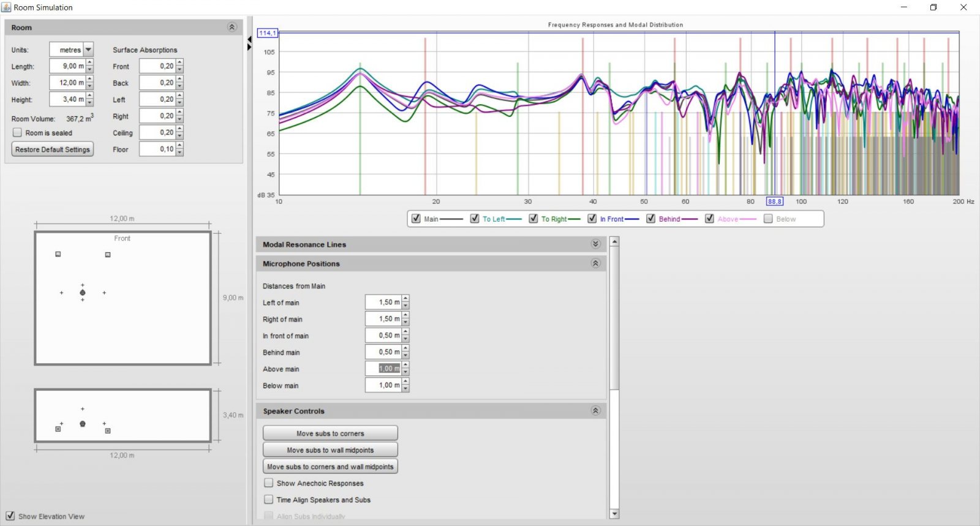
Task: Click the Width input field
Action: (67, 83)
